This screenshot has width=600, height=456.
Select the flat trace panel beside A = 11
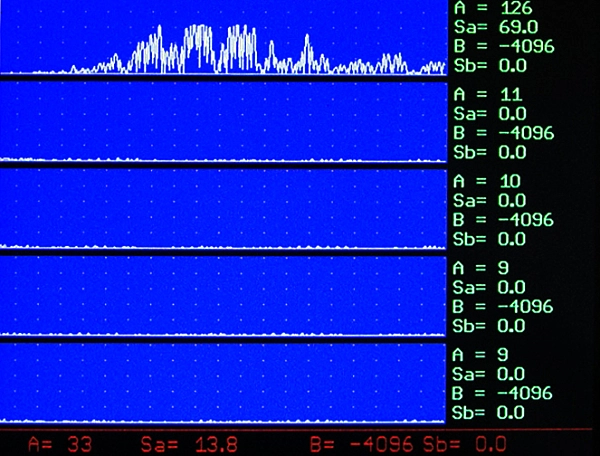tap(223, 122)
